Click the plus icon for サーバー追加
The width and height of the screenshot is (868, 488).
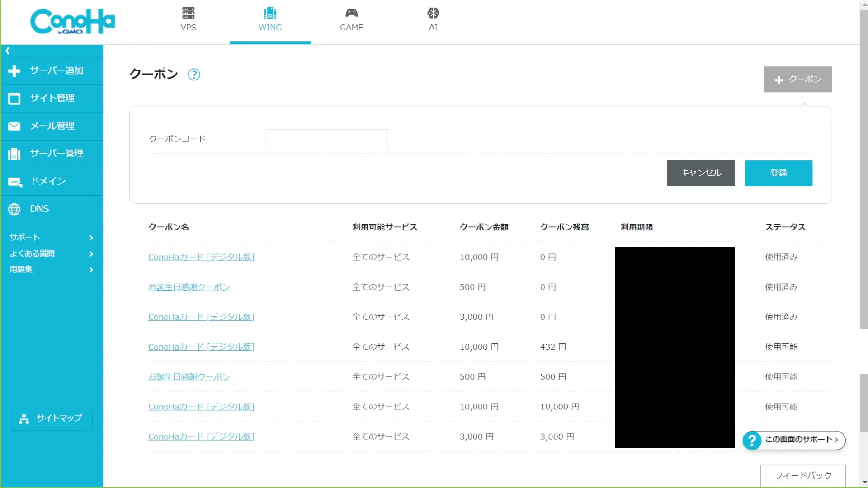tap(14, 71)
